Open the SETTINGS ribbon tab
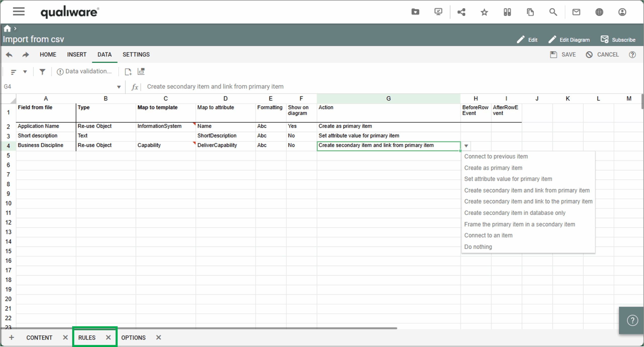Screen dimensions: 644x347 (136, 55)
